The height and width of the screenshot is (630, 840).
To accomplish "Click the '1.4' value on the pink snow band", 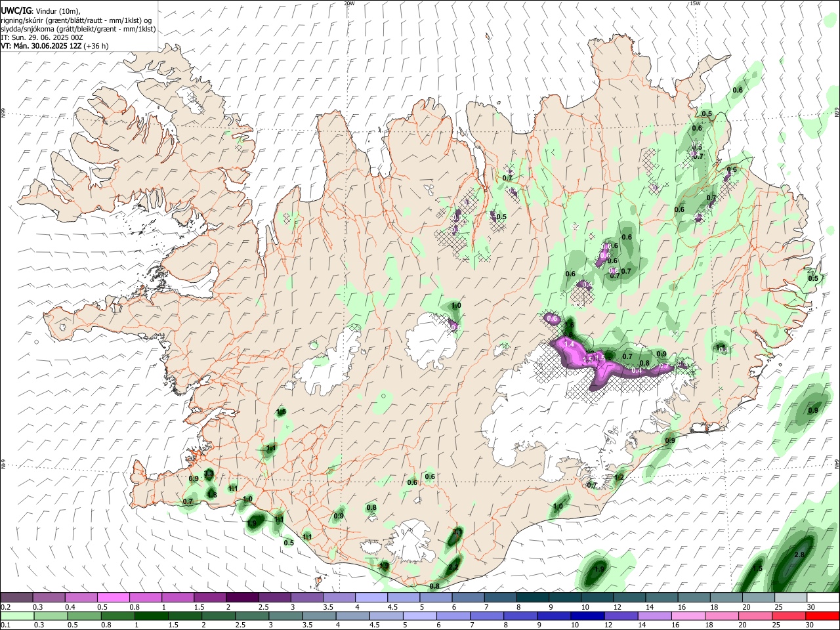I will coord(569,345).
